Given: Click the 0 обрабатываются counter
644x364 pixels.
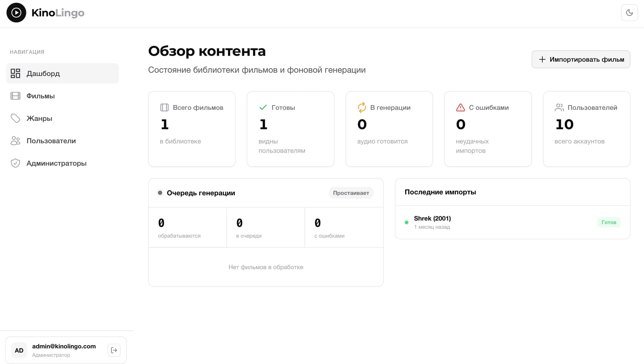Looking at the screenshot, I should (x=188, y=227).
